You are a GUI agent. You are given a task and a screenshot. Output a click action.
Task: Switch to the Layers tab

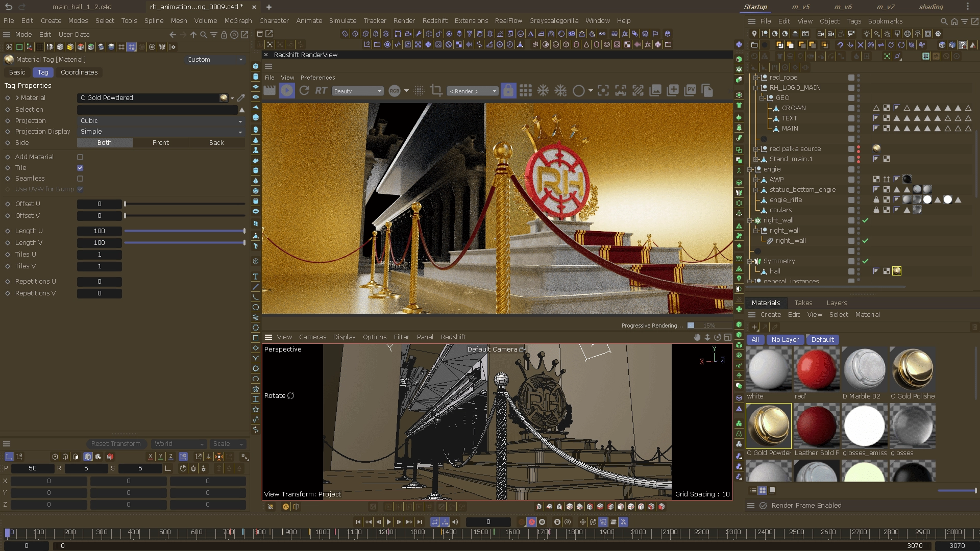point(837,303)
